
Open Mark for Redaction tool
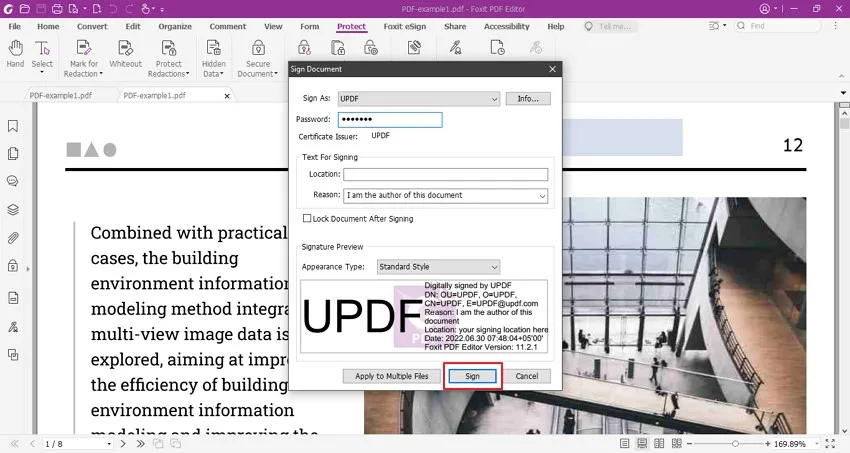pos(83,58)
